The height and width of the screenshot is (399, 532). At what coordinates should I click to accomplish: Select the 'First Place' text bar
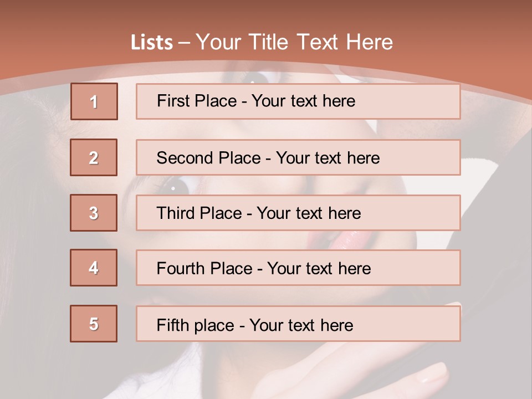pos(298,101)
